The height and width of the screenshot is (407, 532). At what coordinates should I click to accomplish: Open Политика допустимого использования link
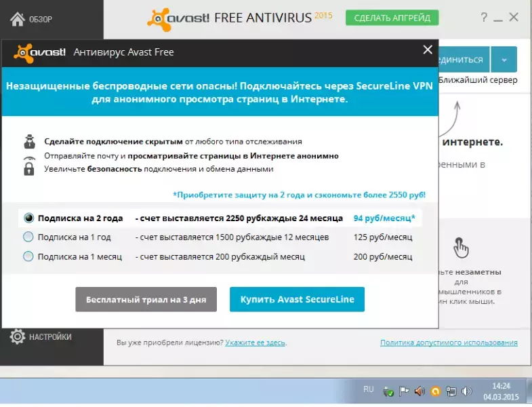tap(449, 343)
